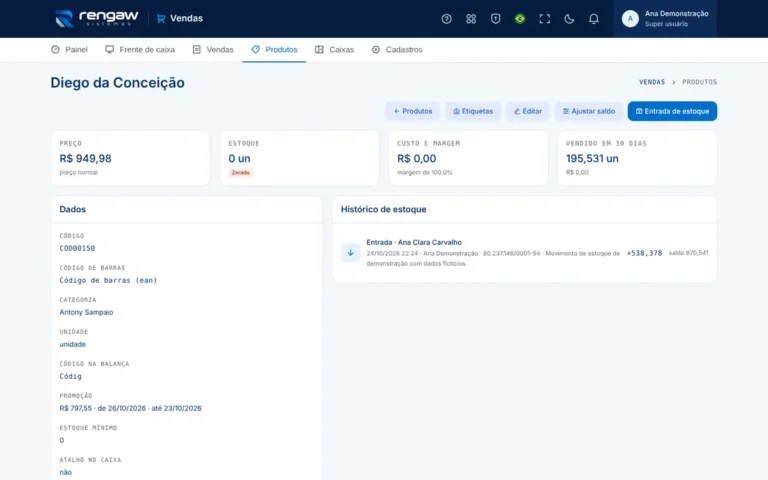Click the Dados panel heading
This screenshot has width=768, height=480.
click(72, 209)
